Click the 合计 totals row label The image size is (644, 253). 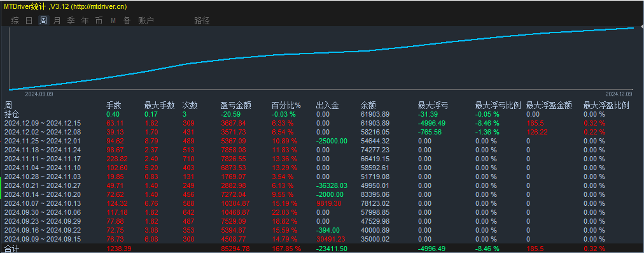(12, 249)
